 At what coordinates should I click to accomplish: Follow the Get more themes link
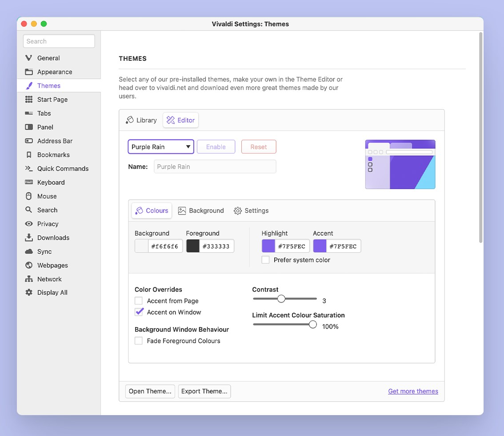click(413, 391)
